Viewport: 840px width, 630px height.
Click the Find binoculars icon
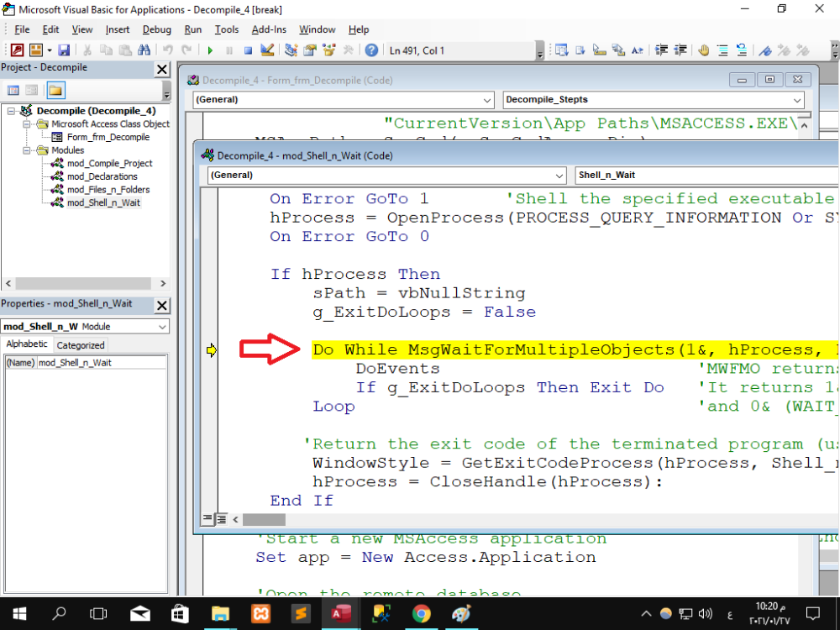(x=144, y=50)
